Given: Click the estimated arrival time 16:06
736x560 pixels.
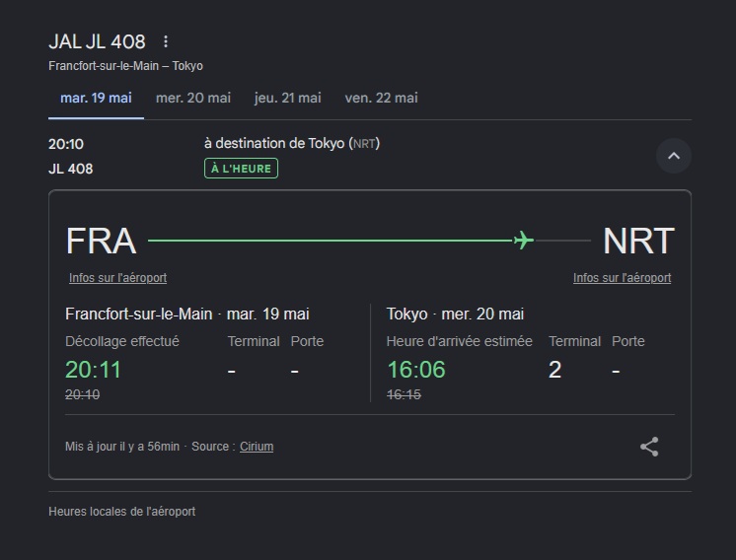Looking at the screenshot, I should pyautogui.click(x=416, y=370).
